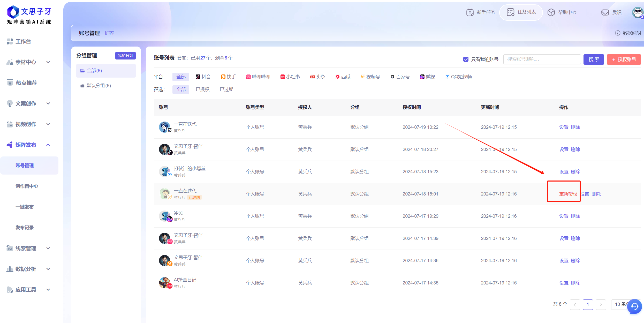The height and width of the screenshot is (323, 644).
Task: Click the 反馈 envelope icon
Action: pos(605,12)
